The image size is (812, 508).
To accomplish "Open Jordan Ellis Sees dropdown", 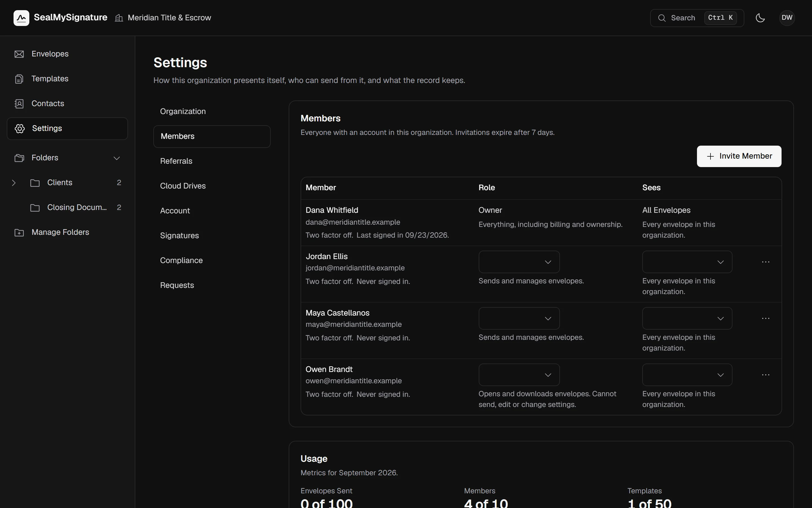I will coord(687,262).
